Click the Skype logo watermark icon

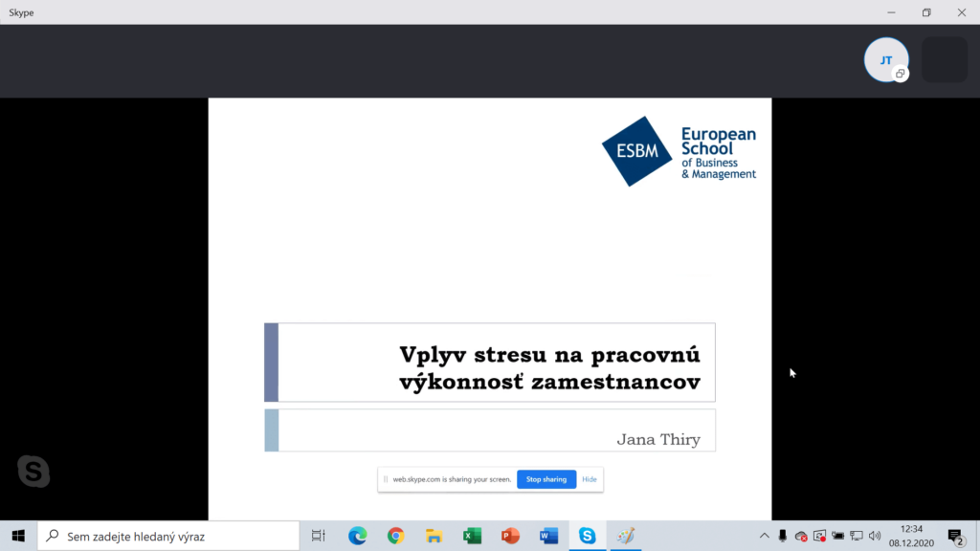click(x=33, y=471)
